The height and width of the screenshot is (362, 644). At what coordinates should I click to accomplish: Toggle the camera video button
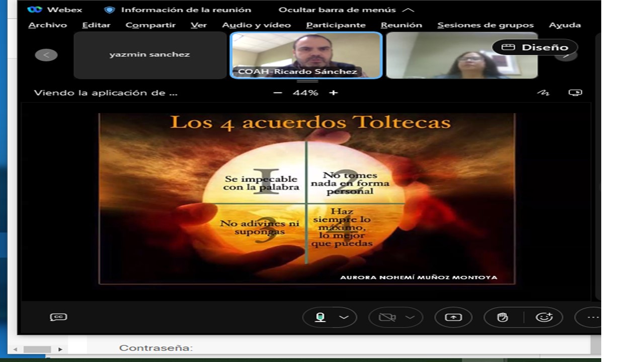click(386, 317)
